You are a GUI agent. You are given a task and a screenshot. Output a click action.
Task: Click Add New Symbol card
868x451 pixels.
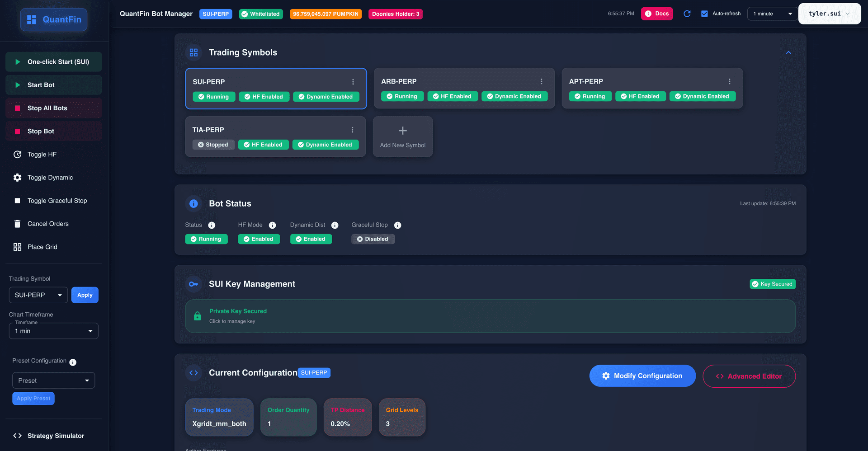pos(403,136)
